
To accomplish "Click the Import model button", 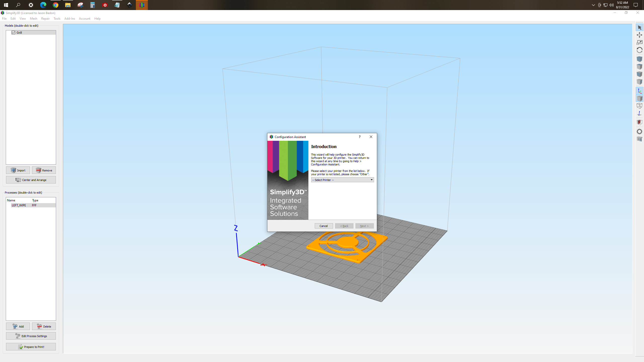I will [x=18, y=170].
